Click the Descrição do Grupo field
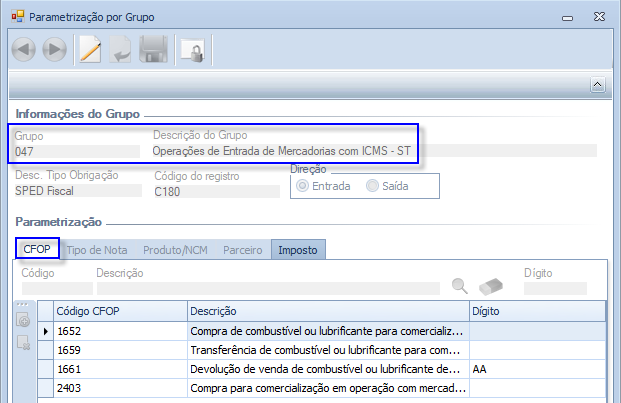Screen dimensions: 621x403 pyautogui.click(x=374, y=151)
